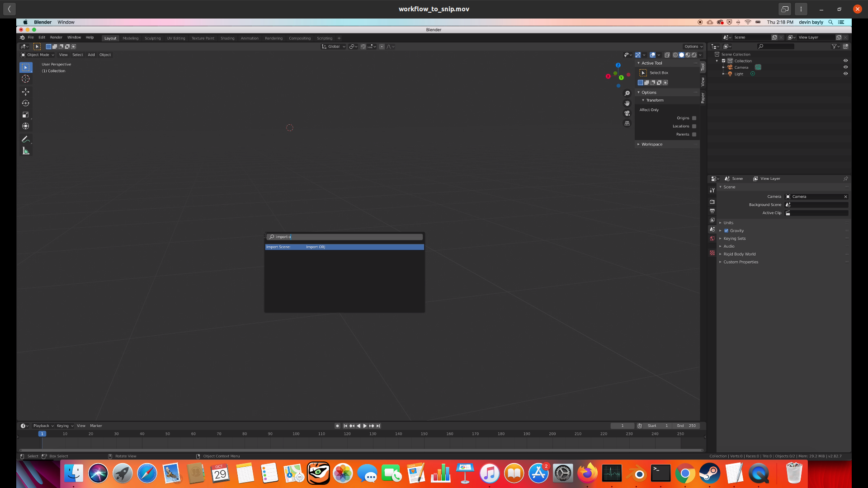
Task: Select the Rotate tool
Action: [x=26, y=103]
